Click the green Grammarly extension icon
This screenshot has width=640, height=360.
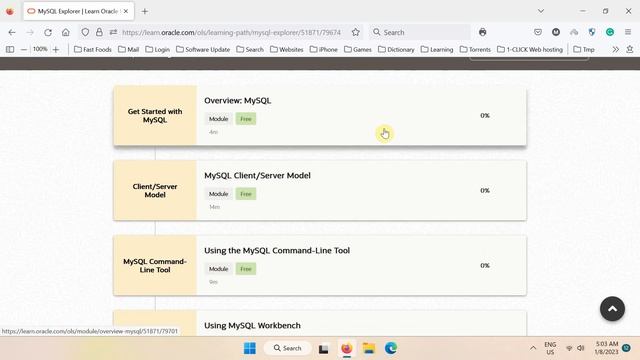click(x=610, y=32)
